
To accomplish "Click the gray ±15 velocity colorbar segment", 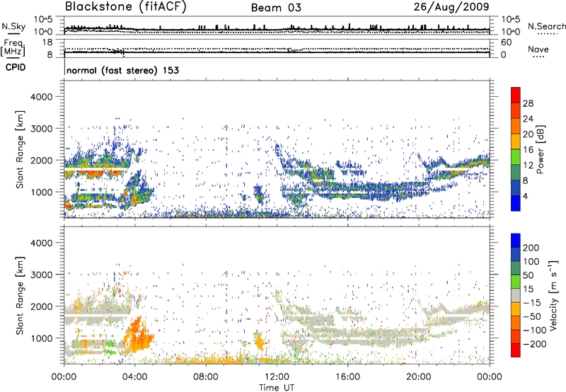I will pos(516,295).
